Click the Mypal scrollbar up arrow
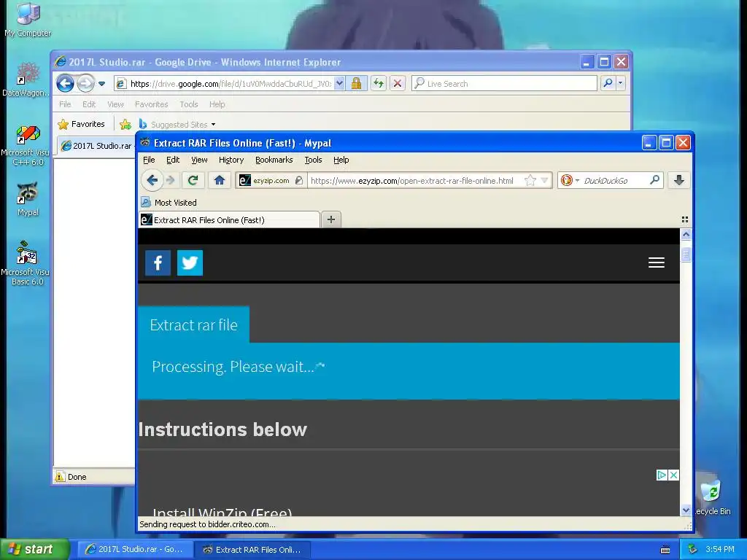The height and width of the screenshot is (560, 747). coord(686,234)
